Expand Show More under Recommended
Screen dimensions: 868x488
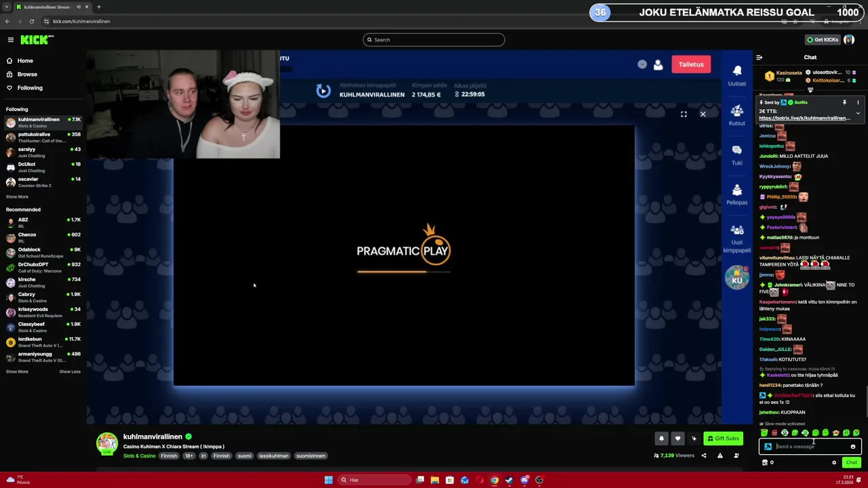pyautogui.click(x=17, y=371)
